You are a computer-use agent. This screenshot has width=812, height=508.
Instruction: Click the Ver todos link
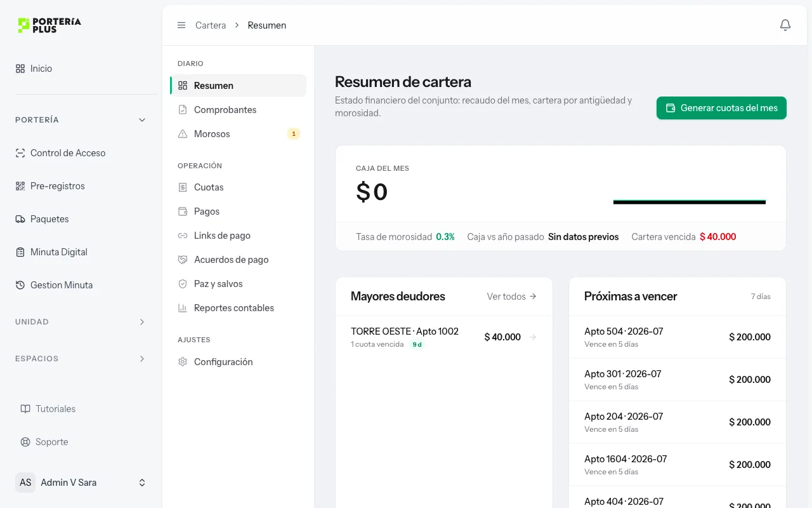pos(512,297)
